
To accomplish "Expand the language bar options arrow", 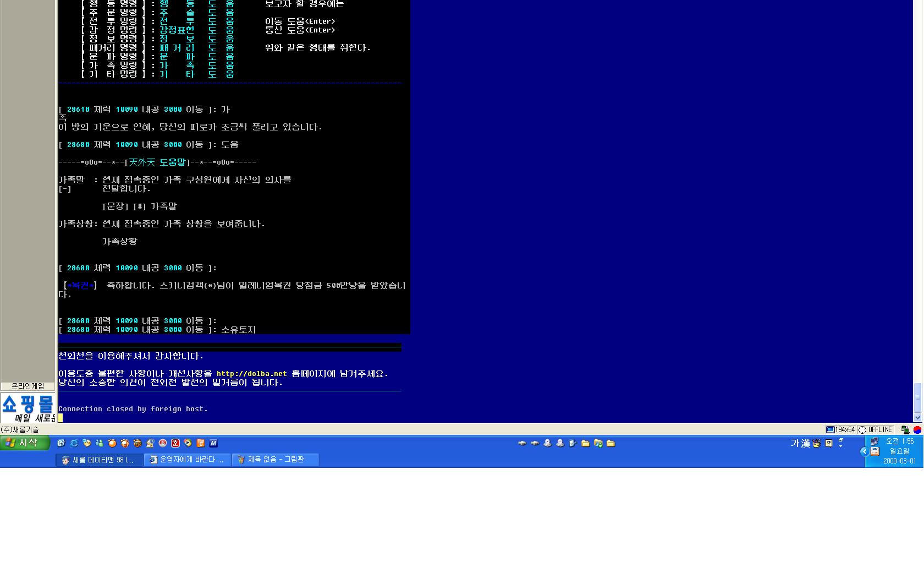I will (840, 446).
